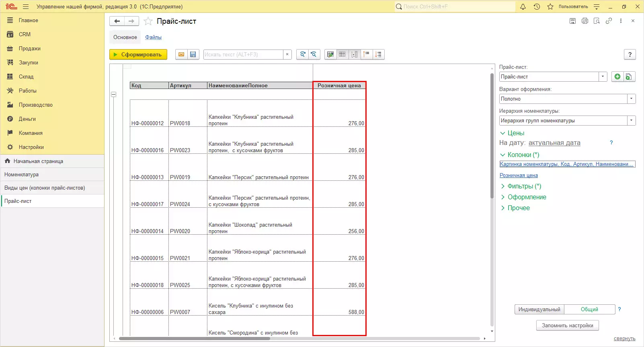Toggle the grouping display button
The height and width of the screenshot is (347, 644).
[x=354, y=54]
